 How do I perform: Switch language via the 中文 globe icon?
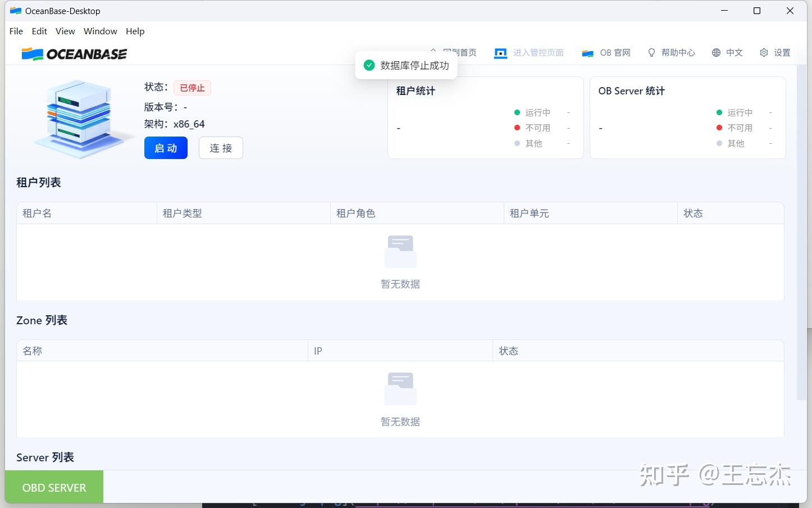point(717,52)
